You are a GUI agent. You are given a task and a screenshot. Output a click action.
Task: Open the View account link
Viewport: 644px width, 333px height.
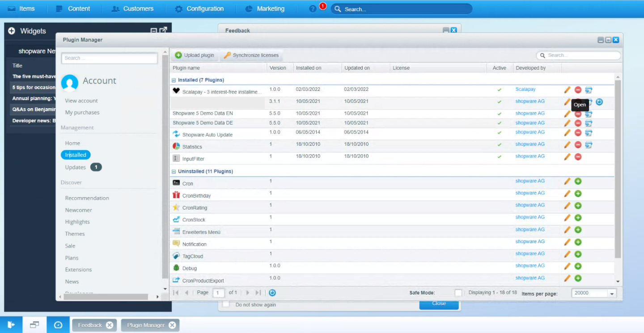(x=81, y=101)
